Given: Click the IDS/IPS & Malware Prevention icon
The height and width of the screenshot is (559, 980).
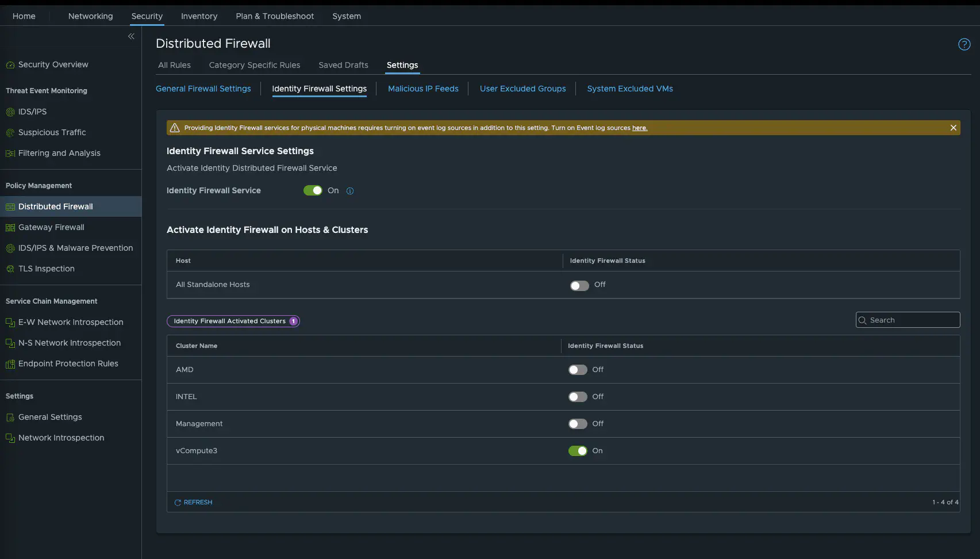Looking at the screenshot, I should 10,248.
